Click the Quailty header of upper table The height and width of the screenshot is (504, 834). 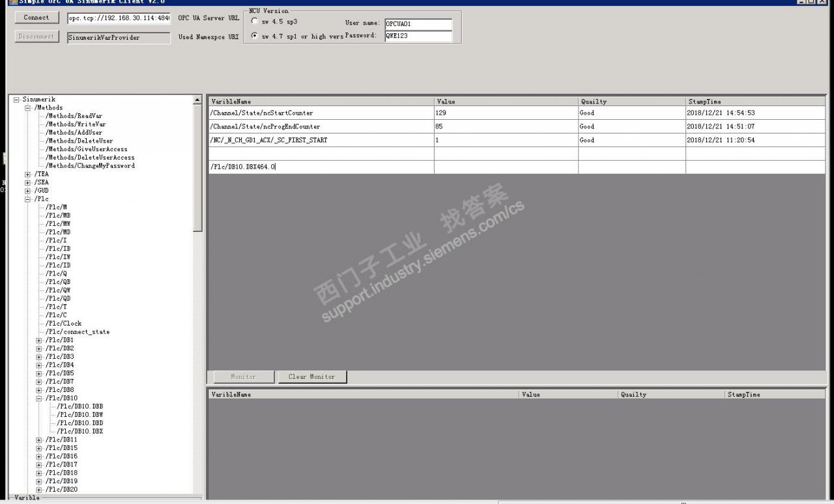[x=632, y=102]
